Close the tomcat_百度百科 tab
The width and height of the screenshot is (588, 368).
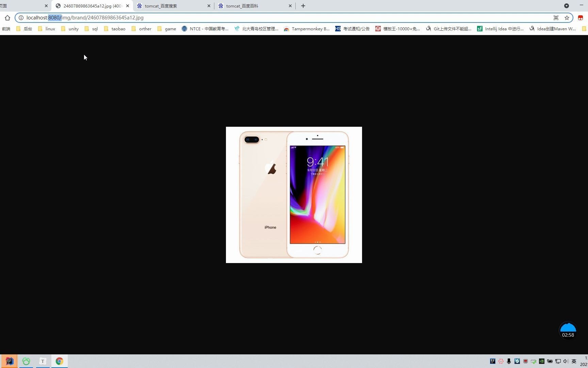pyautogui.click(x=290, y=6)
